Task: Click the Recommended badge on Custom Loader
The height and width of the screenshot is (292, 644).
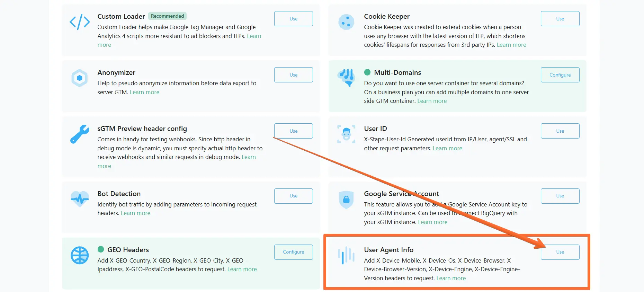Action: pyautogui.click(x=168, y=16)
